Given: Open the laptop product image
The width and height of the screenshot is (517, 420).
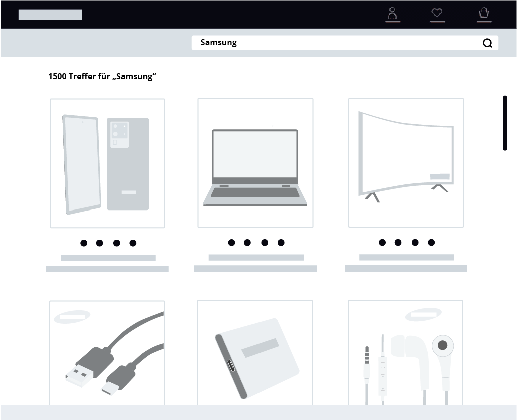Looking at the screenshot, I should pos(255,163).
